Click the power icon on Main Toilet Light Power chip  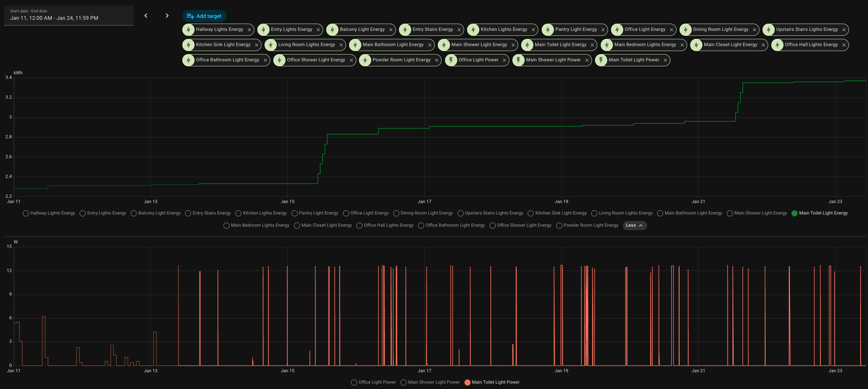(x=601, y=60)
